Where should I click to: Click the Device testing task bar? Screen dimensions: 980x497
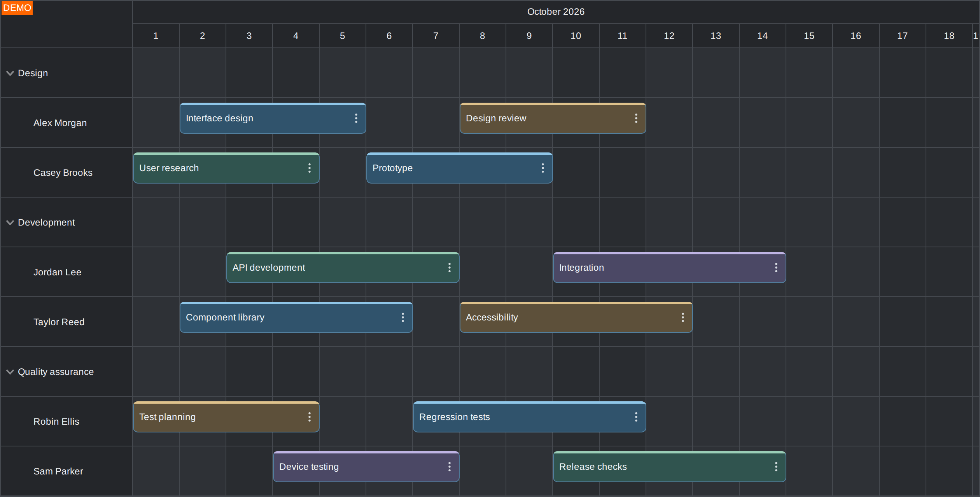[366, 467]
